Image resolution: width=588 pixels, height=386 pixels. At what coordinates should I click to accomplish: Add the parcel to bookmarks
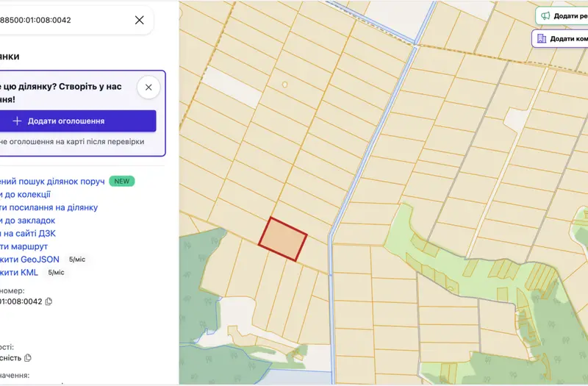27,221
